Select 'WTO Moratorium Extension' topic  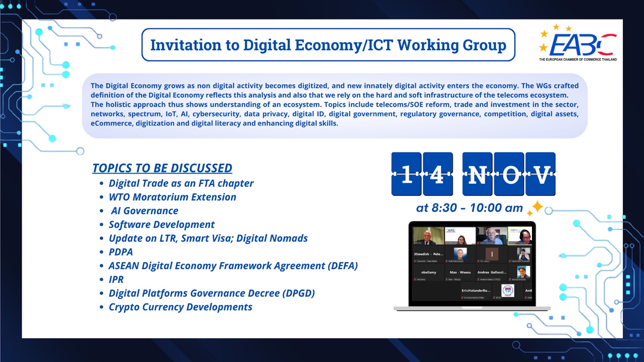tap(172, 197)
